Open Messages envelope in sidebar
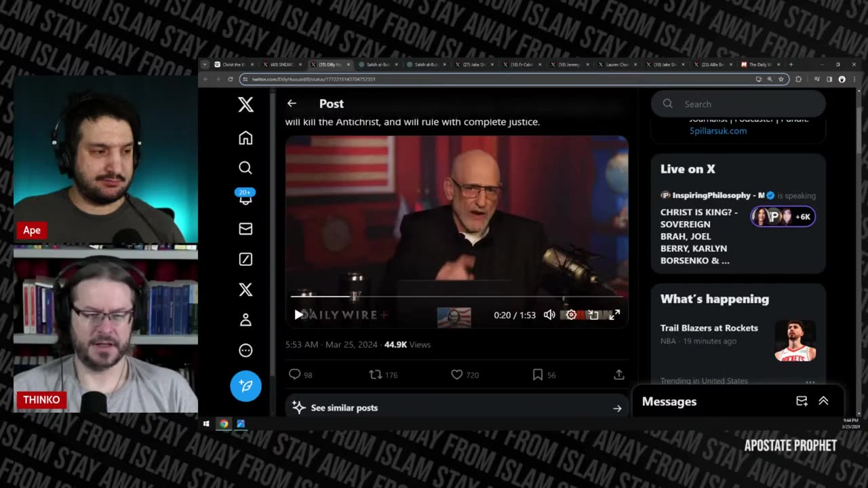 [x=245, y=229]
